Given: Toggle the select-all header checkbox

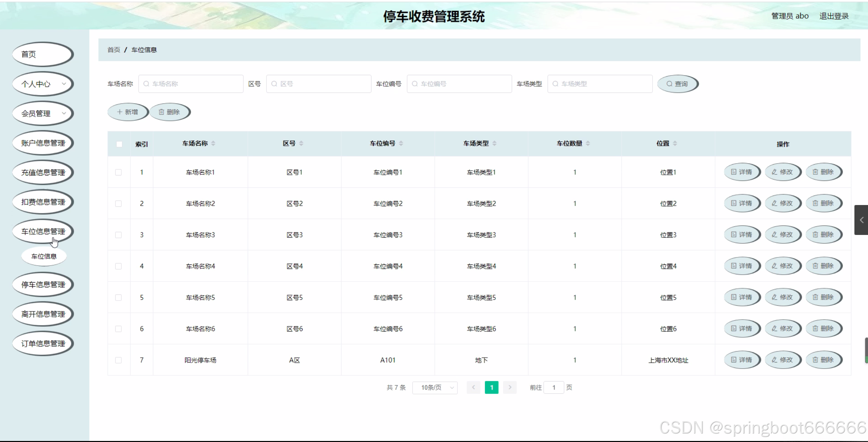Looking at the screenshot, I should tap(119, 144).
